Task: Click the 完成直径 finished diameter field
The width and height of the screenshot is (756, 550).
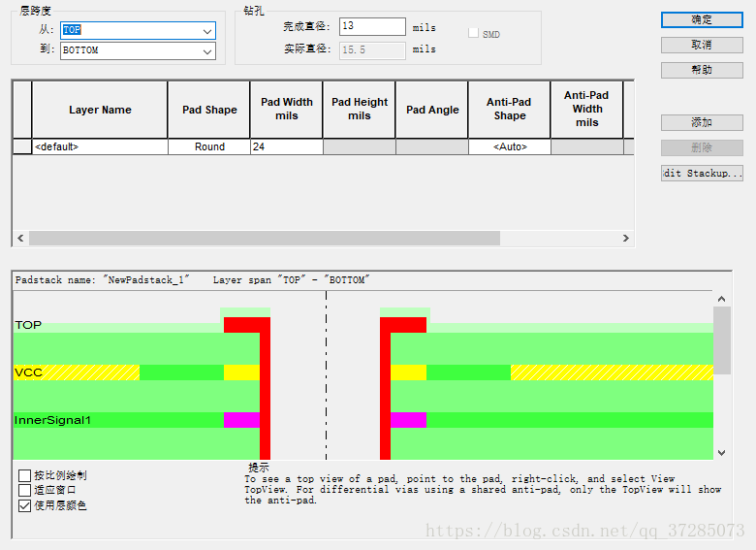Action: 372,26
